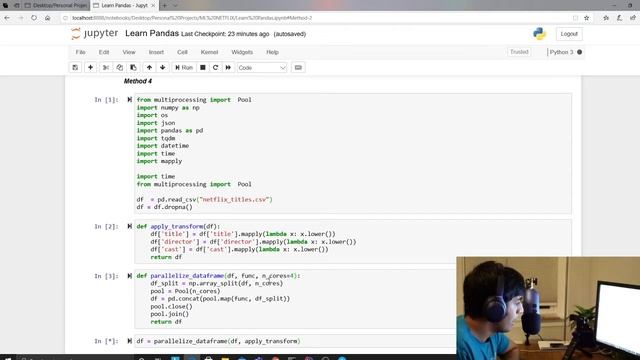
Task: Click into the apply_transform code cell
Action: click(353, 242)
